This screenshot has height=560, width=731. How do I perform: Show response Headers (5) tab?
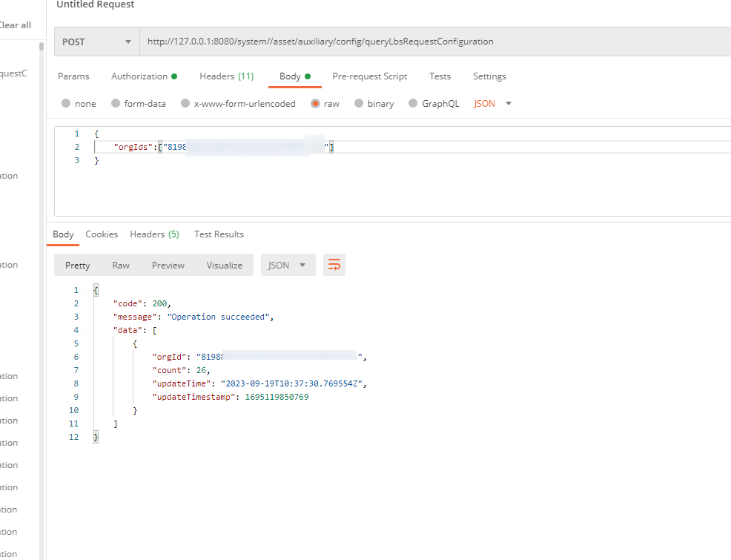point(154,234)
